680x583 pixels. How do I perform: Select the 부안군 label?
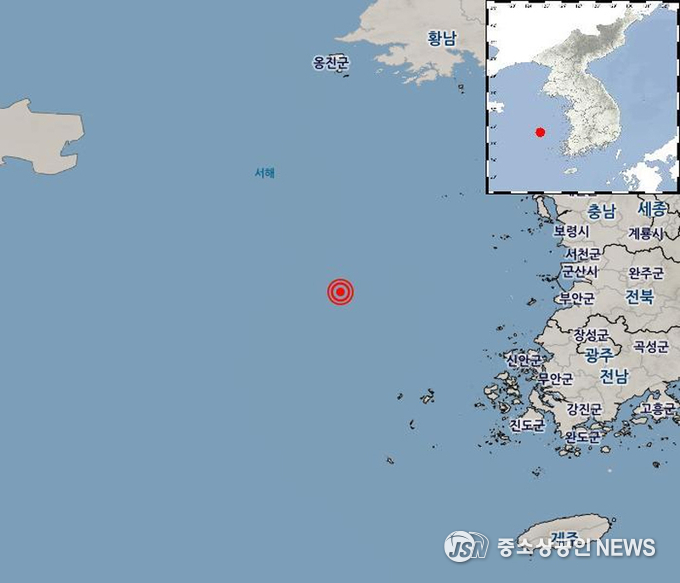577,298
